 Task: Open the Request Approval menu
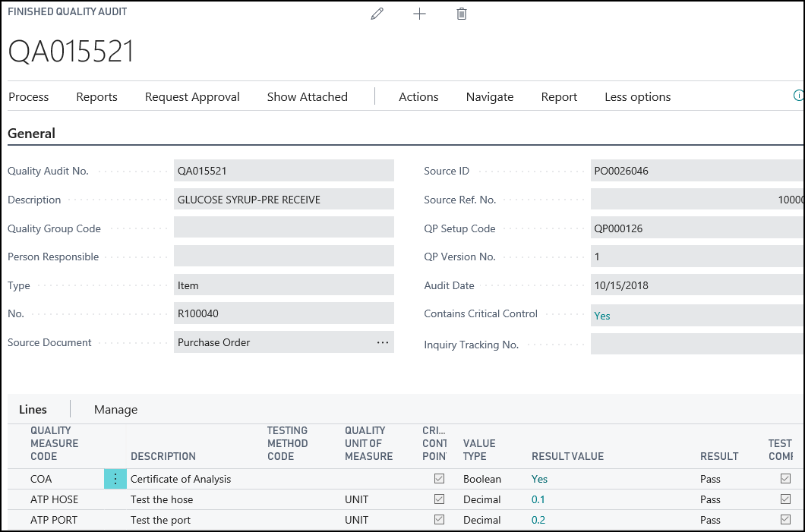pyautogui.click(x=192, y=97)
